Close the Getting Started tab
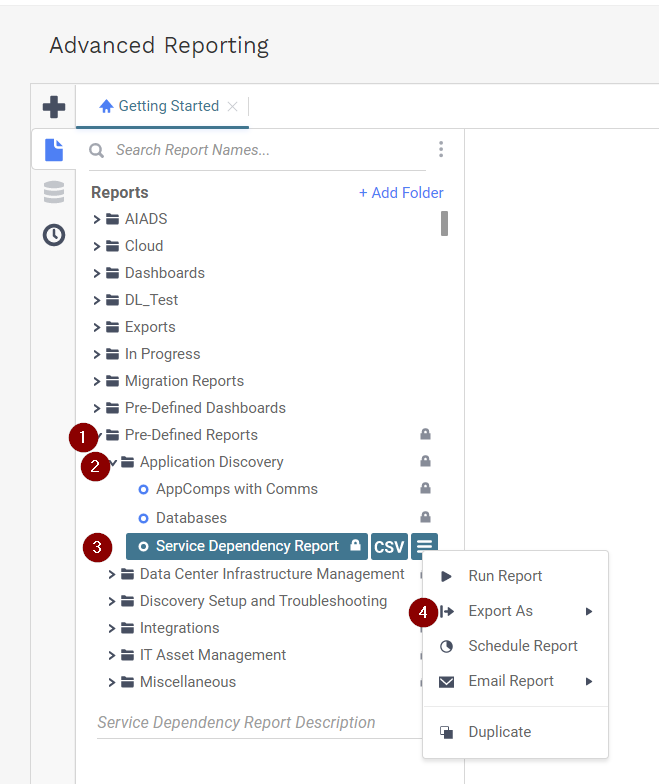 click(x=233, y=106)
